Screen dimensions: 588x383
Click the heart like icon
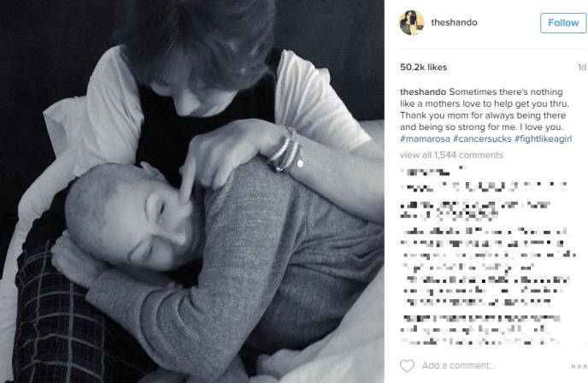point(407,365)
